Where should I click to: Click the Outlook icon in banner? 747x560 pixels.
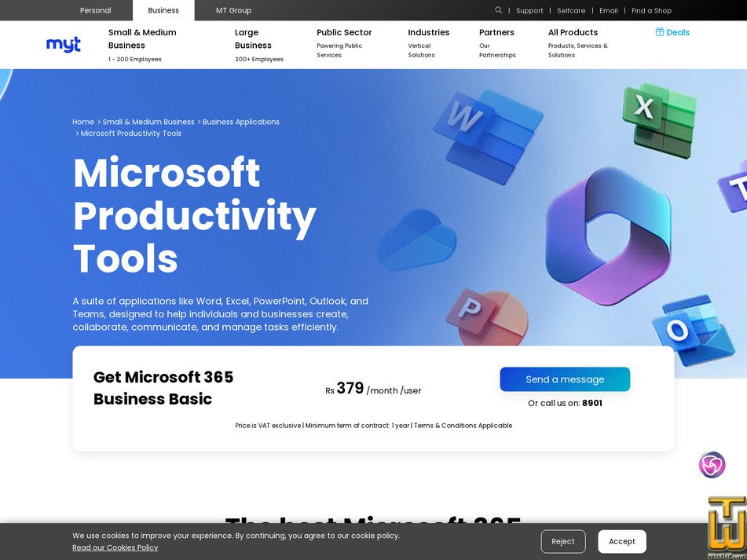693,330
